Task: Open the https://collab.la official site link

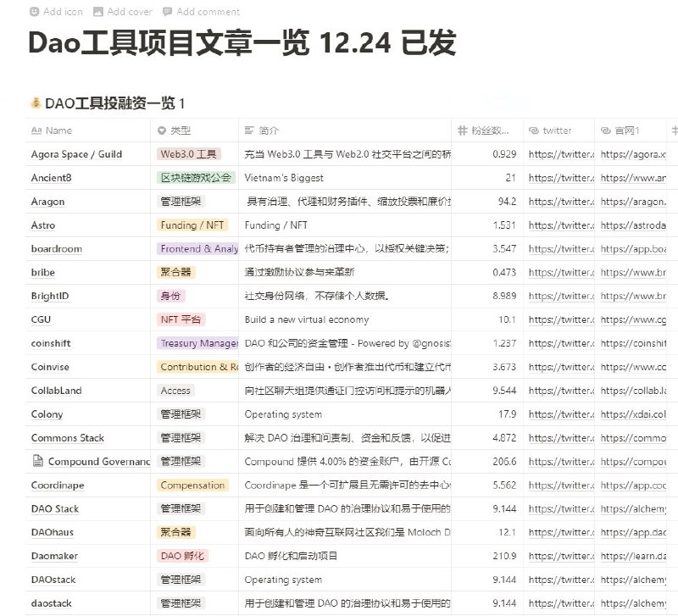Action: (633, 391)
